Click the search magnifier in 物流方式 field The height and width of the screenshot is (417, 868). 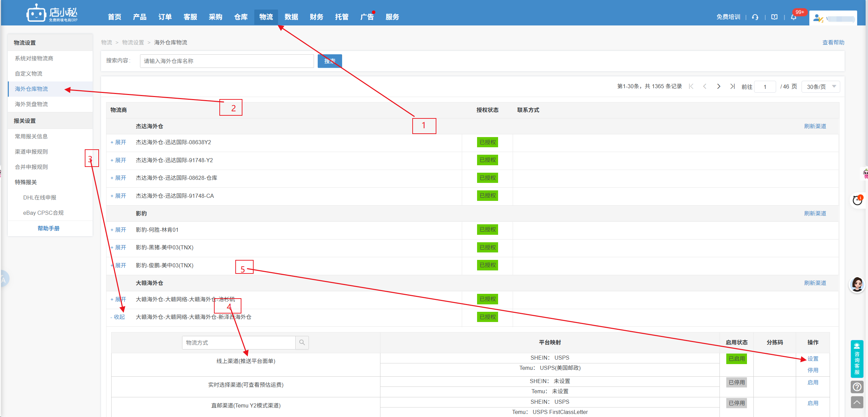pyautogui.click(x=302, y=343)
